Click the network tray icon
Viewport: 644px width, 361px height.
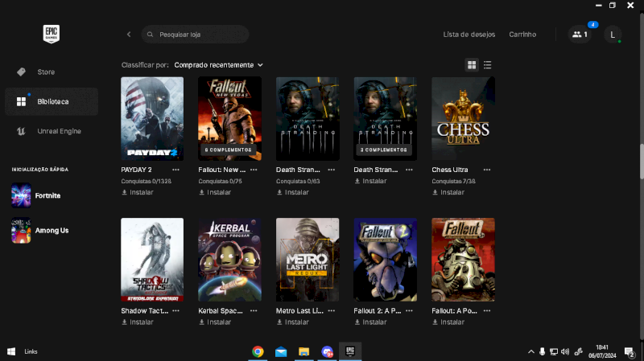coord(554,351)
